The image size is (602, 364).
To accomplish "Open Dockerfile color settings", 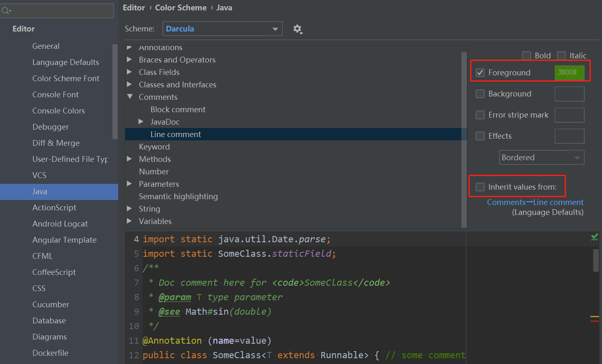I will pos(50,353).
